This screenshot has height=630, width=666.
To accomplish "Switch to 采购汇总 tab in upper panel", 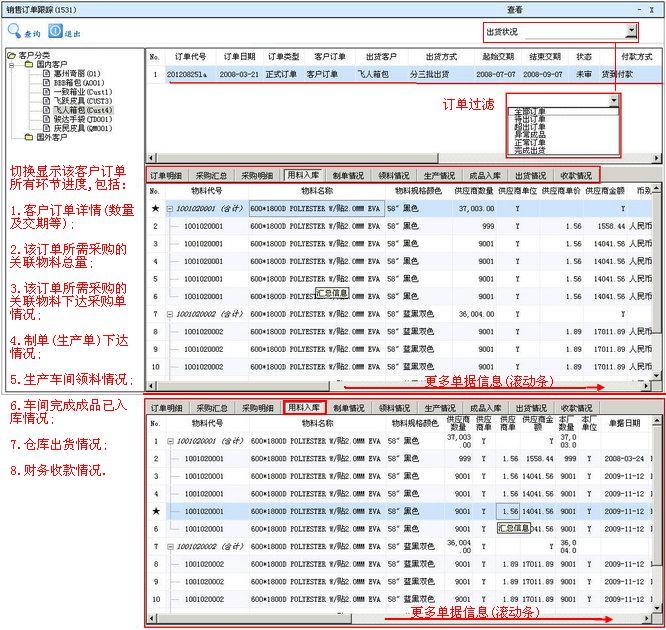I will 211,175.
